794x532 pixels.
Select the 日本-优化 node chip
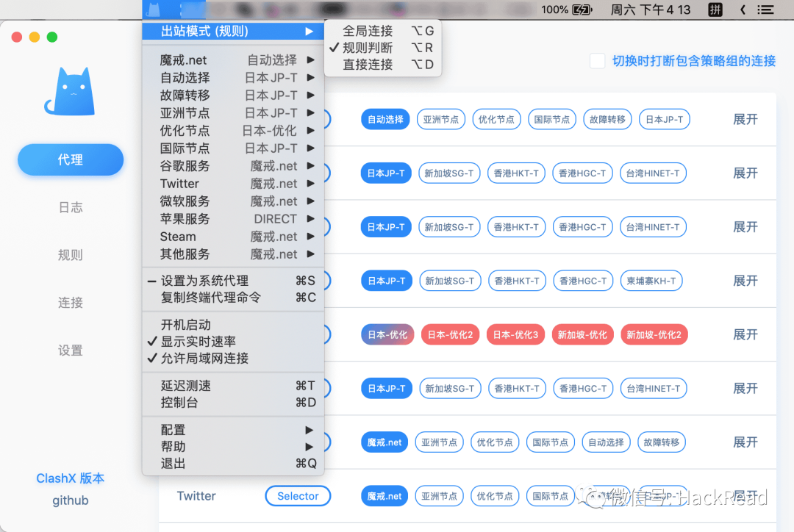387,334
